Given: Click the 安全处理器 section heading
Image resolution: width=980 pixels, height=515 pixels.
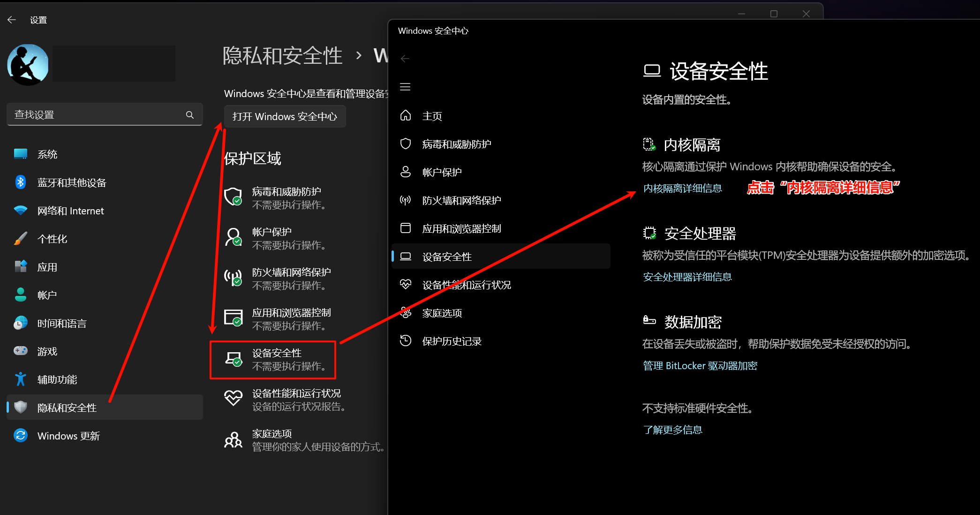Looking at the screenshot, I should (700, 234).
